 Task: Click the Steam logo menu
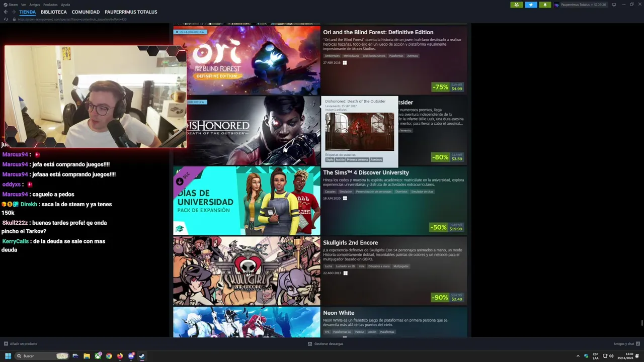11,5
